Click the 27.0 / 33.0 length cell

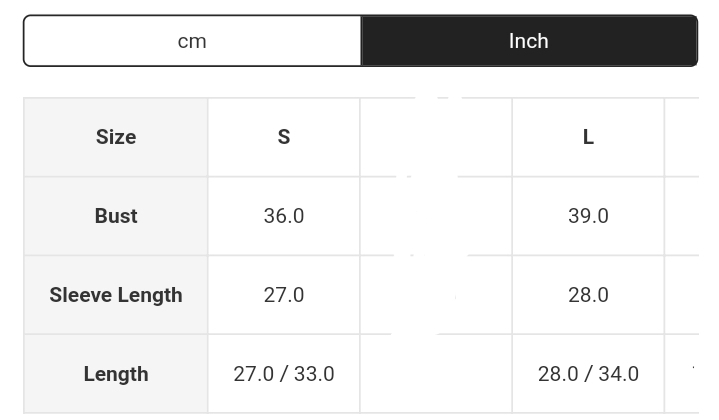(x=284, y=374)
